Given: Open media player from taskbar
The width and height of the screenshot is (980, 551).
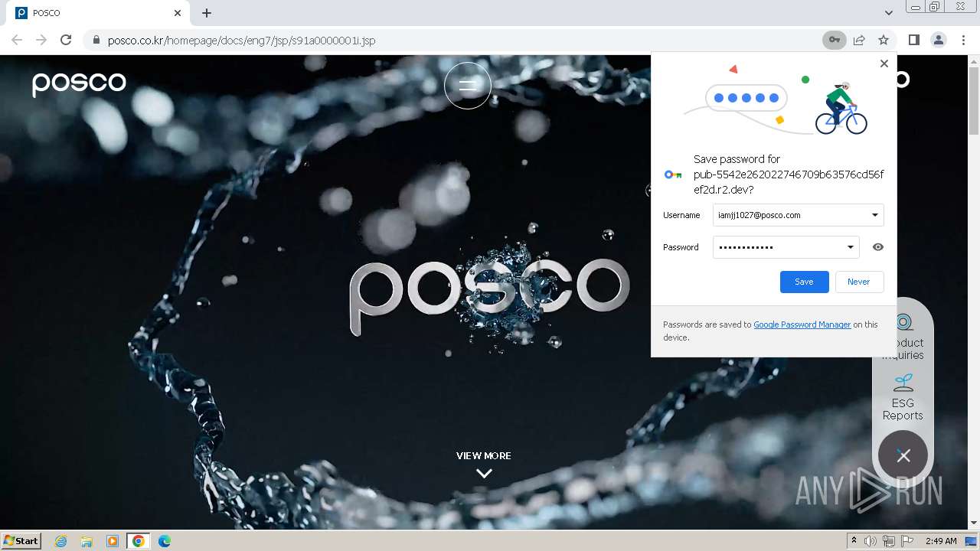Looking at the screenshot, I should click(x=112, y=541).
